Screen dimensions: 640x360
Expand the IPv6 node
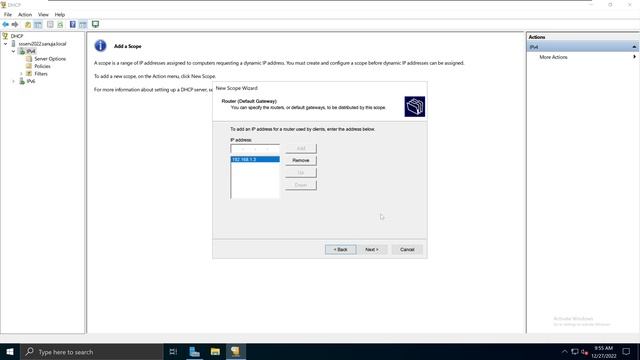(x=13, y=81)
